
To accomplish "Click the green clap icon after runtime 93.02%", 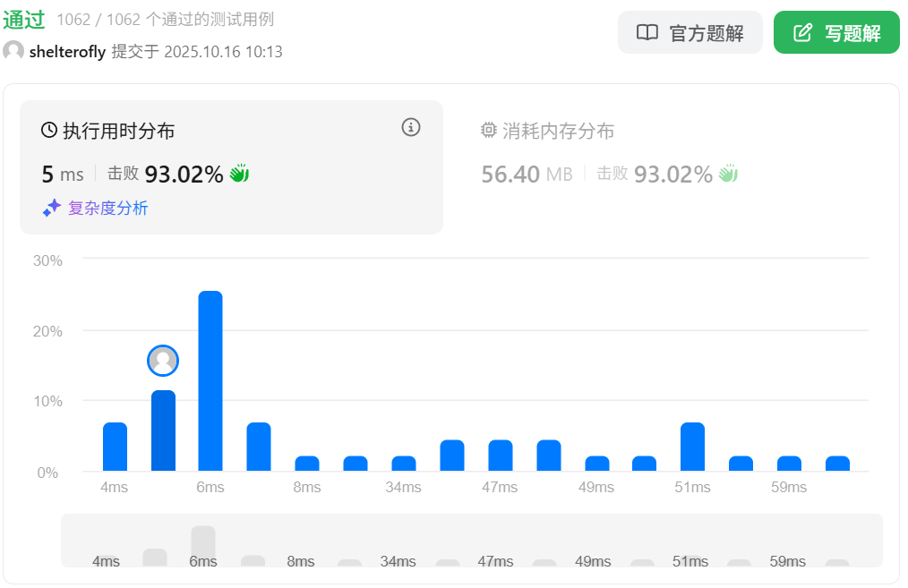I will [x=239, y=174].
